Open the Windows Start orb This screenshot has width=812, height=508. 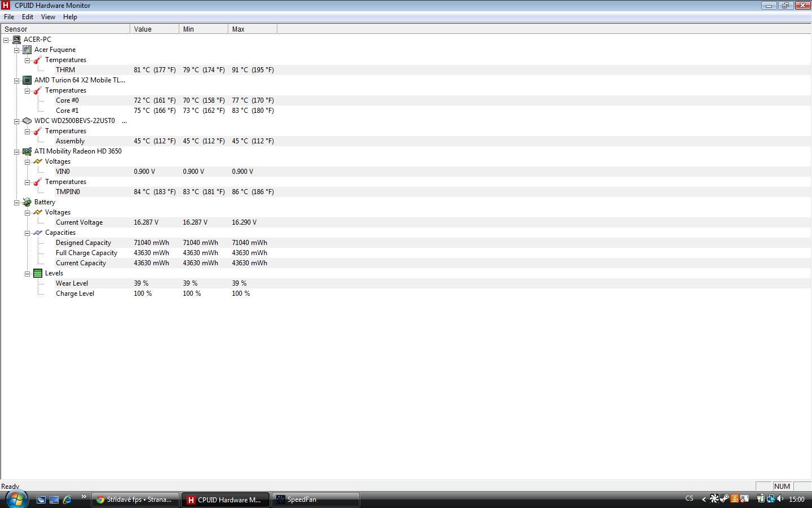point(16,500)
